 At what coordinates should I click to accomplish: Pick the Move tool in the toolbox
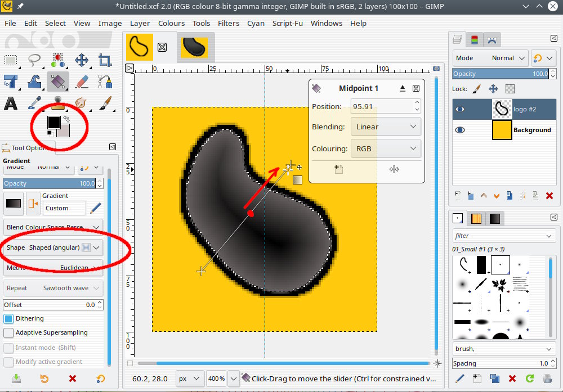click(x=82, y=60)
